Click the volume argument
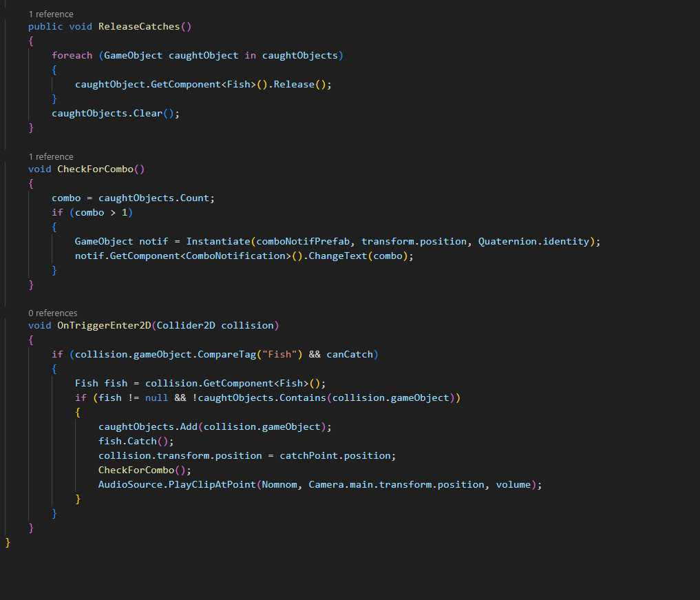Image resolution: width=700 pixels, height=600 pixels. click(x=513, y=485)
